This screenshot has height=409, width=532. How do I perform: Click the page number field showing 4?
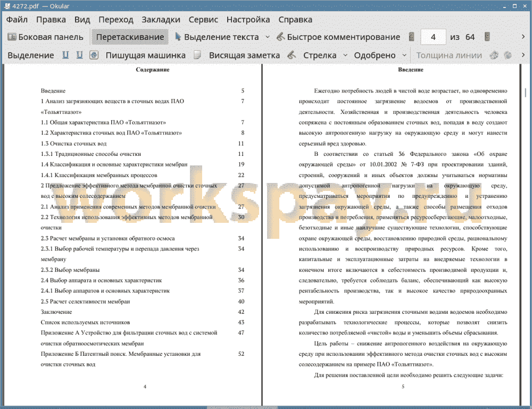[433, 37]
